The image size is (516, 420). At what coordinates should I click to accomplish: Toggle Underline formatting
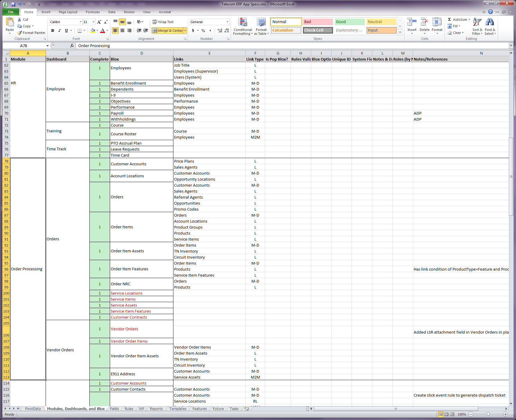pos(66,31)
